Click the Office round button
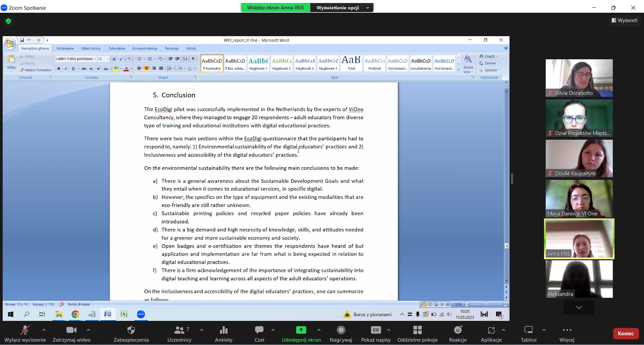Screen dimensions: 644x345 (10, 44)
